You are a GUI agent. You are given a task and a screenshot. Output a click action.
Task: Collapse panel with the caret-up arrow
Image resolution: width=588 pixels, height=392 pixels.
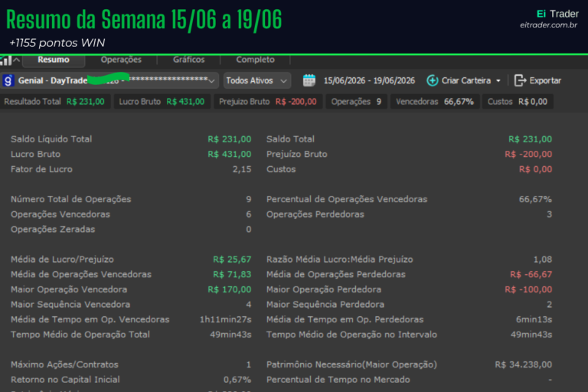(x=17, y=60)
